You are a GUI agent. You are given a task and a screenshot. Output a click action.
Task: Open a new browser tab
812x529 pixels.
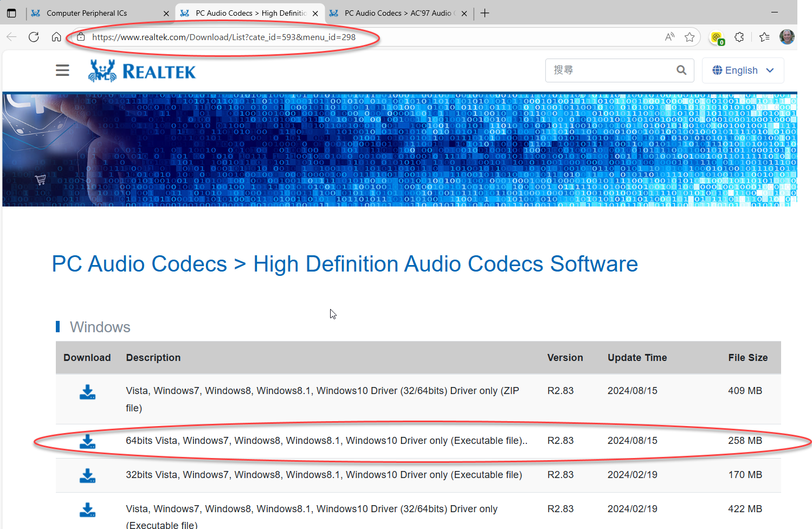point(485,13)
